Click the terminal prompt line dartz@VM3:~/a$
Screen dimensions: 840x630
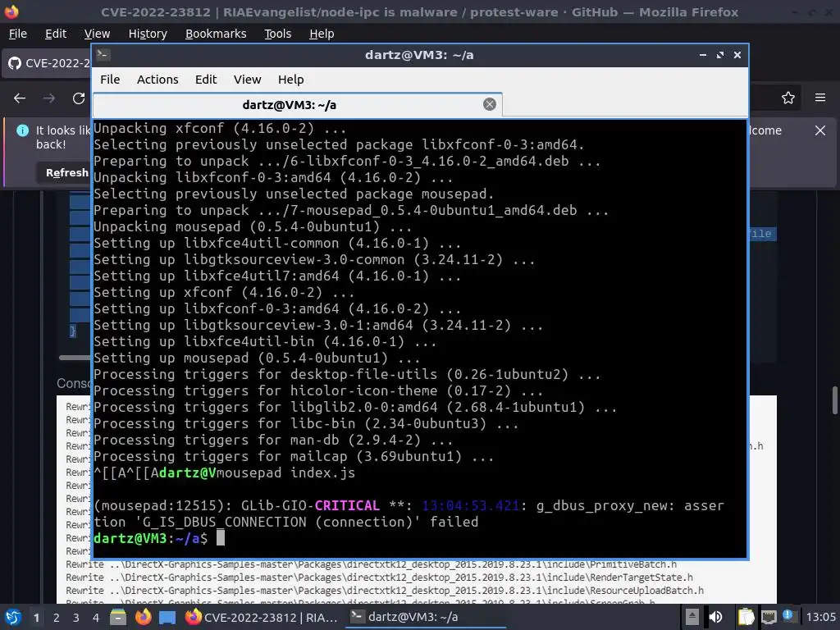click(151, 538)
